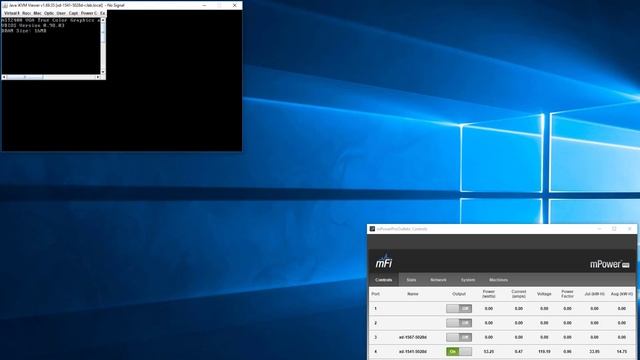This screenshot has height=360, width=640.
Task: Open the Record menu in KVM Viewer
Action: pyautogui.click(x=26, y=13)
